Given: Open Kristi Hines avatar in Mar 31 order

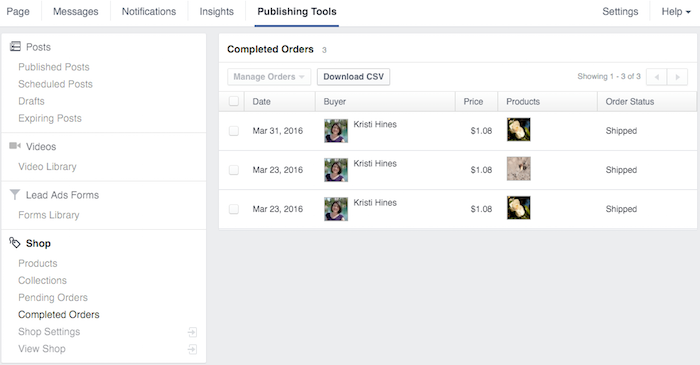Looking at the screenshot, I should [x=336, y=131].
